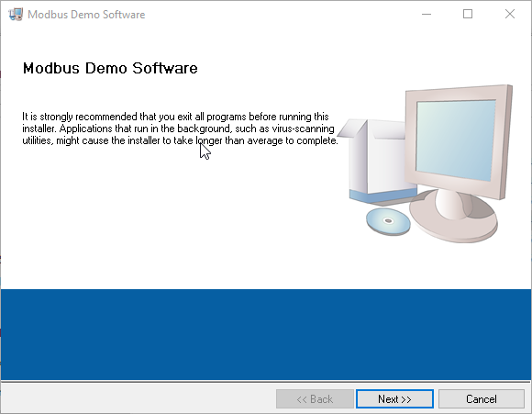
Task: Click the solid blue banner area
Action: tap(266, 334)
